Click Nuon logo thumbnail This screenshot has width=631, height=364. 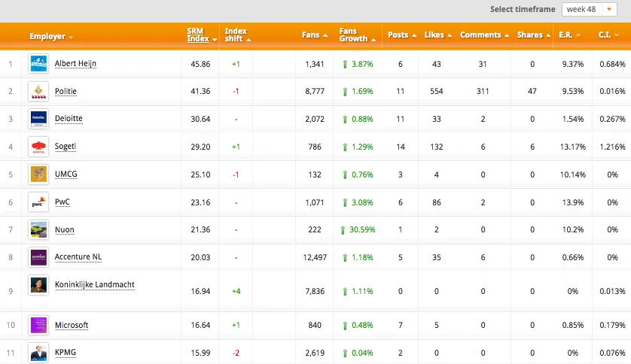38,230
